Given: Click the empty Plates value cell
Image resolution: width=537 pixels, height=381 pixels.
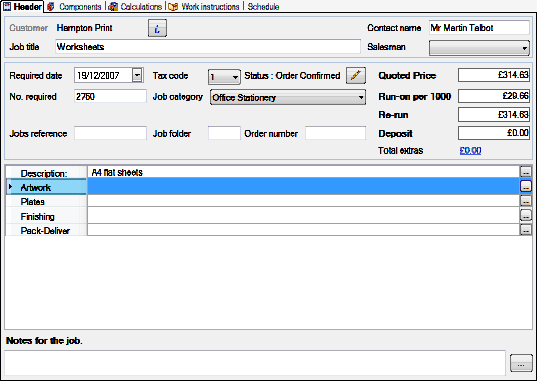Looking at the screenshot, I should (304, 201).
